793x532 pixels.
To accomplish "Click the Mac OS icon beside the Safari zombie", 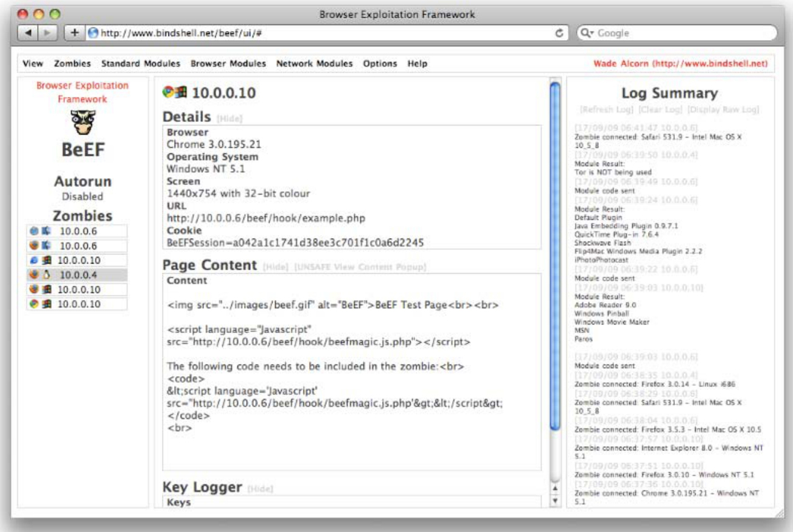I will [x=45, y=231].
